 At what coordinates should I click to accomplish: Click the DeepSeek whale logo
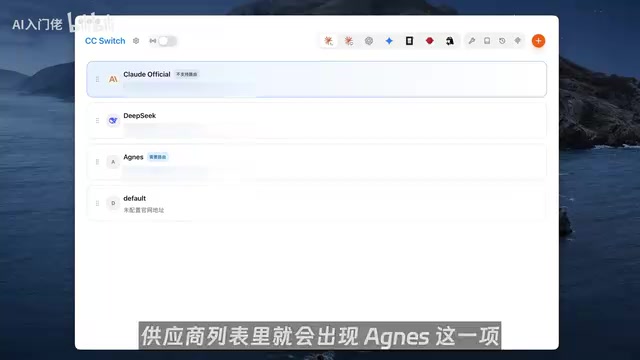[x=113, y=120]
